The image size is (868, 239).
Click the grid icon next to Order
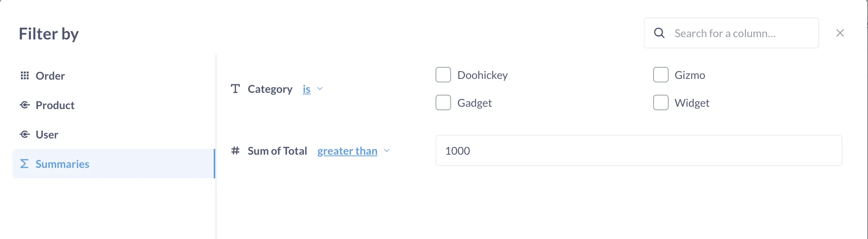25,76
